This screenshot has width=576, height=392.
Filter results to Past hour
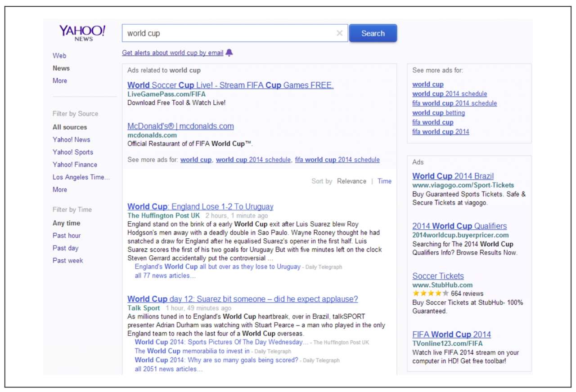[67, 236]
